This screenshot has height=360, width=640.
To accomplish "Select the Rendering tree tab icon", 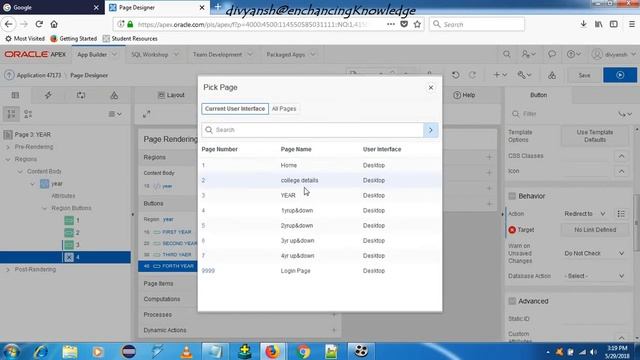I will point(16,95).
